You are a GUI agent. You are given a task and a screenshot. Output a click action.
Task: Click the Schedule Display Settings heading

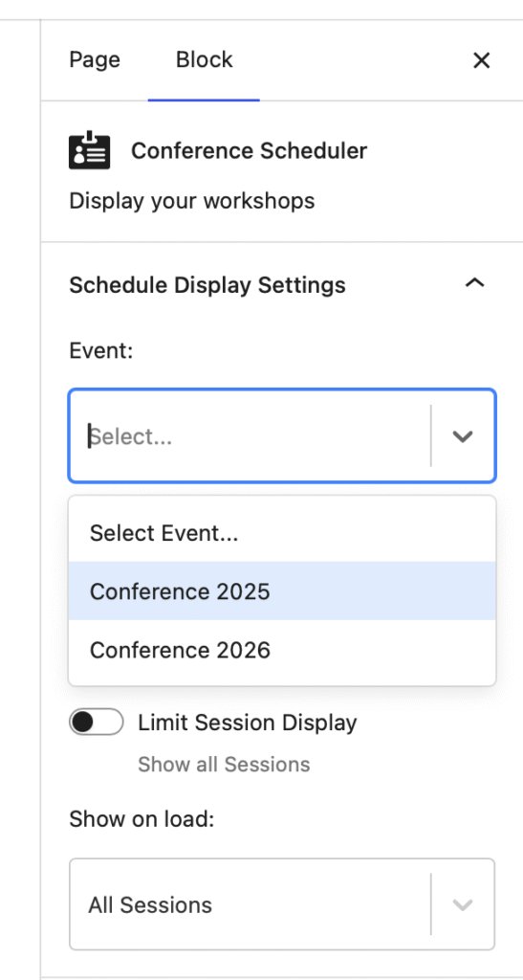tap(207, 285)
